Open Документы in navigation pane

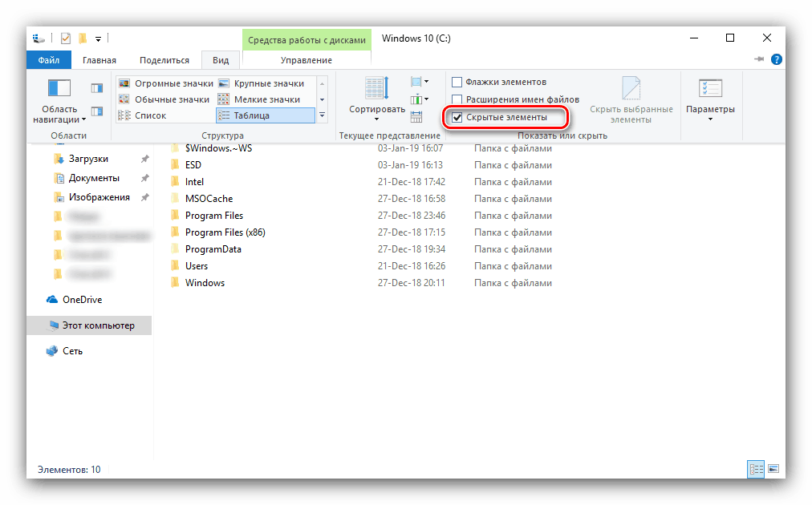tap(94, 178)
